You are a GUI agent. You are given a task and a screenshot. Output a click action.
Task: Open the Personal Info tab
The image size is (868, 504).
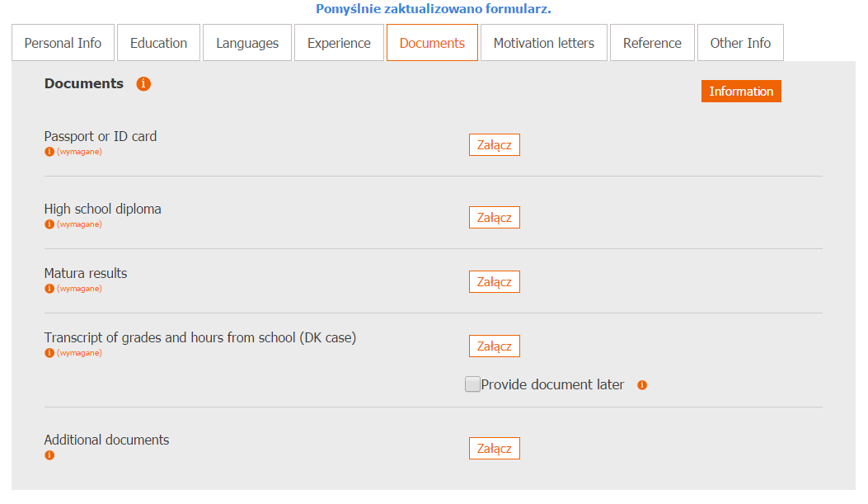[x=63, y=43]
